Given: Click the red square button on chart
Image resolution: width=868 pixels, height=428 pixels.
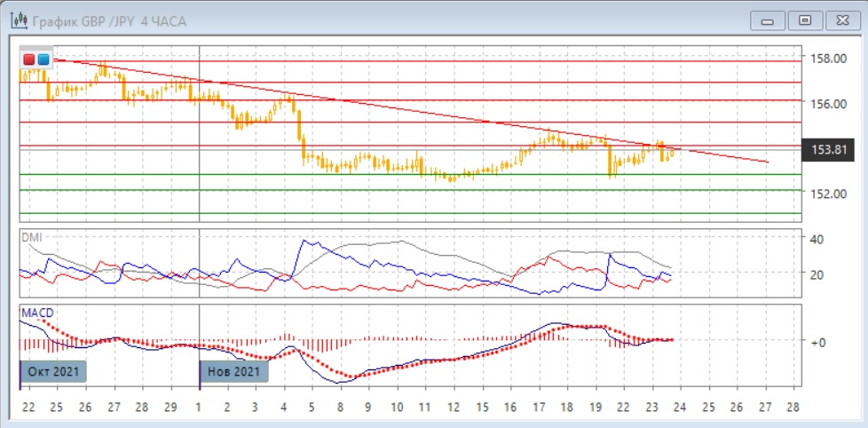Looking at the screenshot, I should [29, 59].
